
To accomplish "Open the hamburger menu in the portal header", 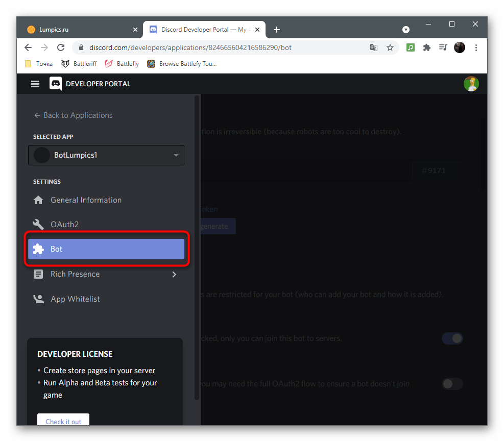I will pyautogui.click(x=35, y=84).
